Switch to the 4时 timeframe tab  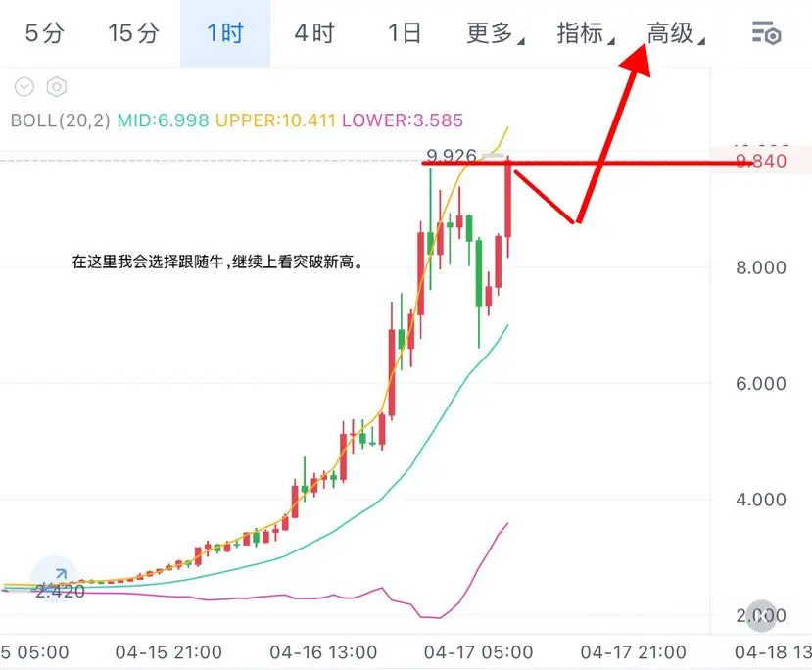[314, 33]
